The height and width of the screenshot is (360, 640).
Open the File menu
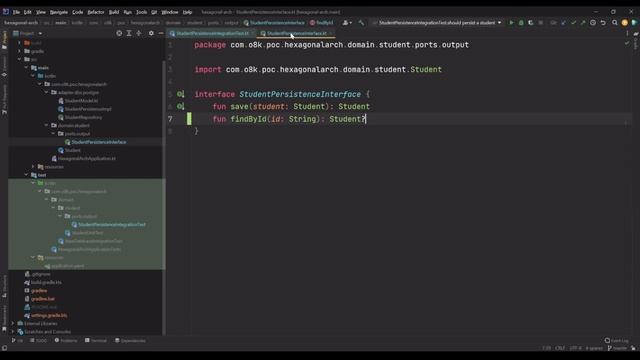(16, 12)
